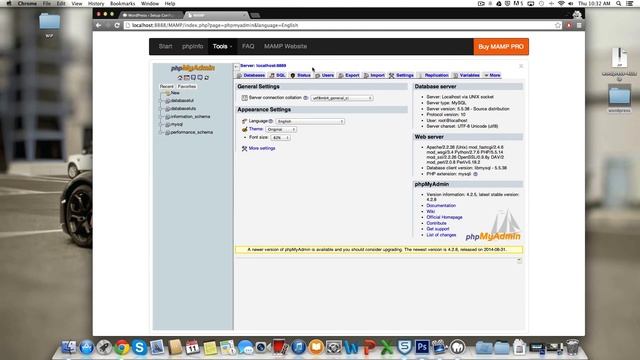Open the Chrome hamburger menu icon

coord(579,25)
